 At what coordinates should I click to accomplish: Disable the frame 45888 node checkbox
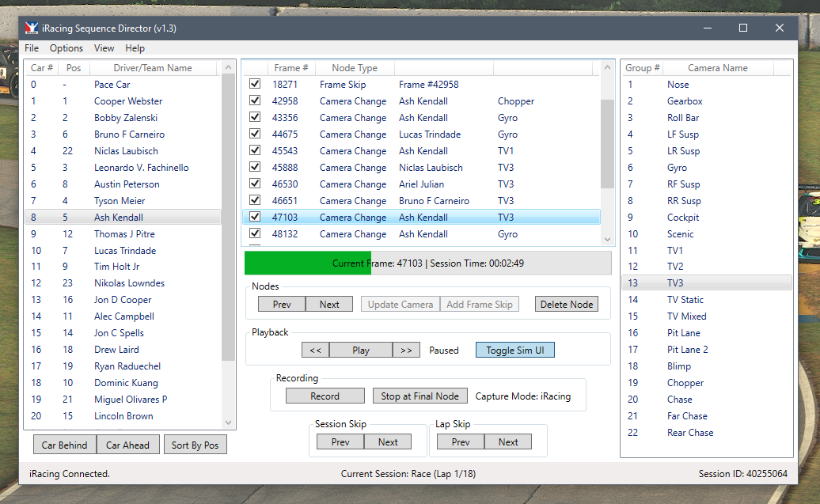pos(255,167)
